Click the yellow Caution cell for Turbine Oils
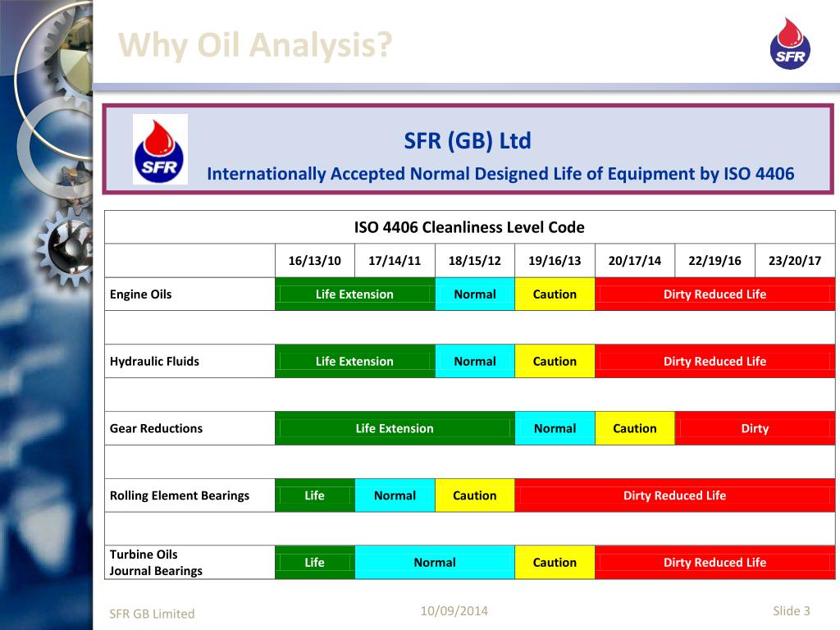Image resolution: width=840 pixels, height=630 pixels. (555, 563)
